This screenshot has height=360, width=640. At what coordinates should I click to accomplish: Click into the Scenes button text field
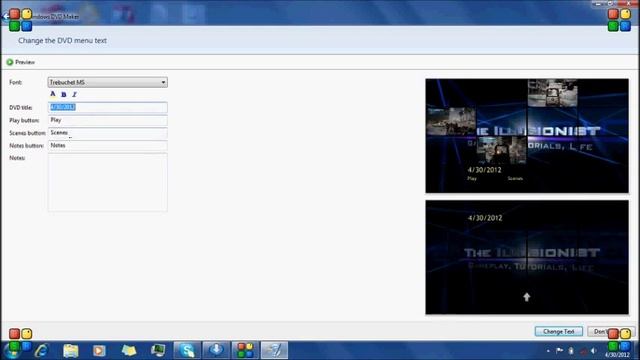pyautogui.click(x=107, y=133)
